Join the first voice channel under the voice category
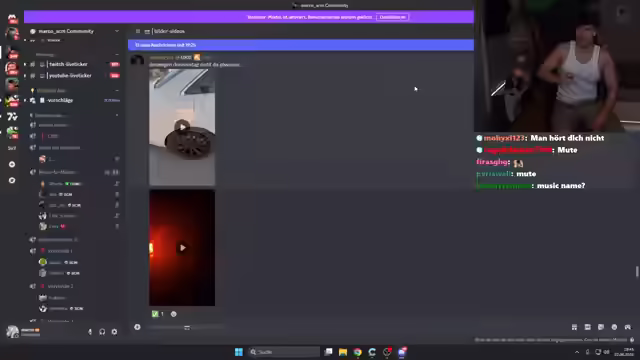Screen dimensions: 640x360 [x=53, y=125]
